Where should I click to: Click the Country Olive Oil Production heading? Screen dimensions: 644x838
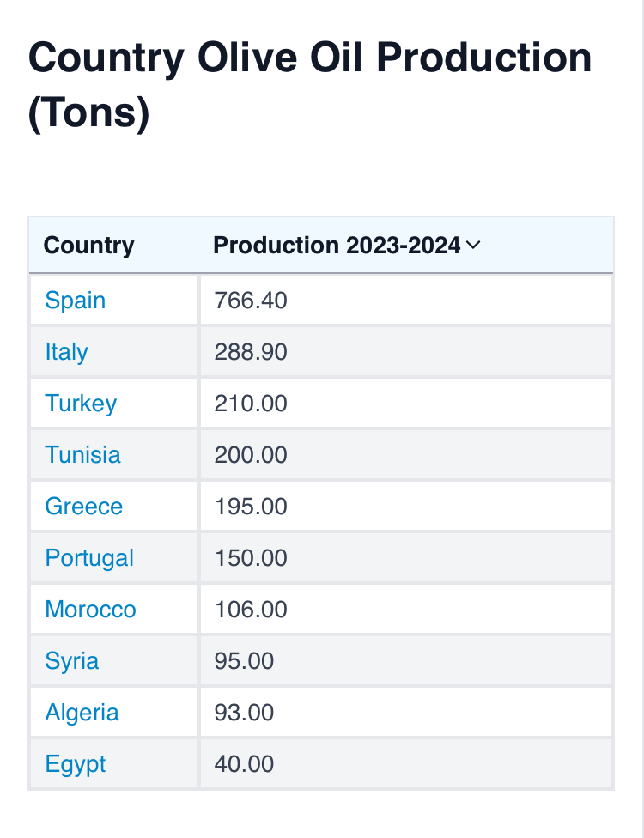[310, 85]
